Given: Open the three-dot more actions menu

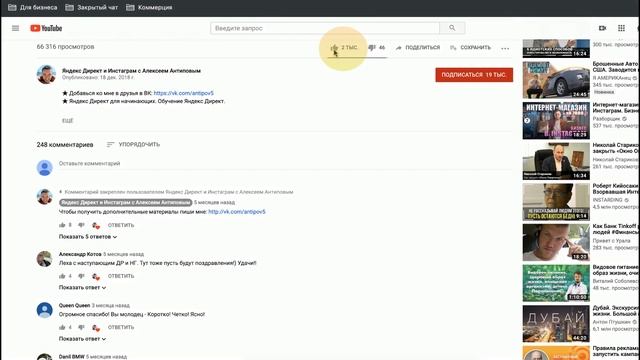Looking at the screenshot, I should pyautogui.click(x=505, y=48).
